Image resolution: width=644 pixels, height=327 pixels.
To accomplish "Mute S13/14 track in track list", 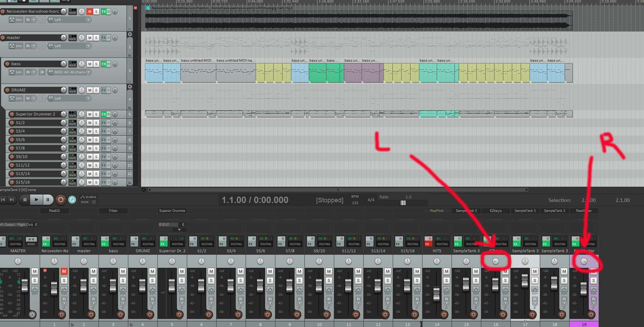I will pos(90,174).
